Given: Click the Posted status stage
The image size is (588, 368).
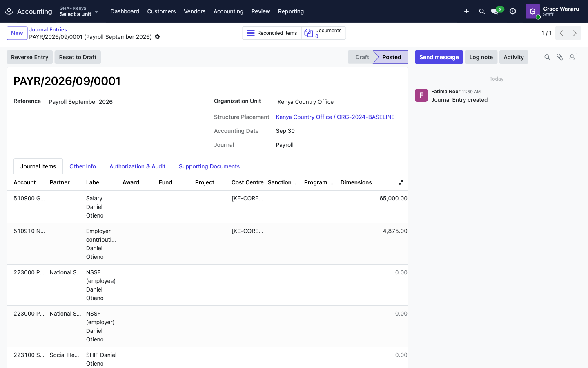Looking at the screenshot, I should click(x=392, y=57).
